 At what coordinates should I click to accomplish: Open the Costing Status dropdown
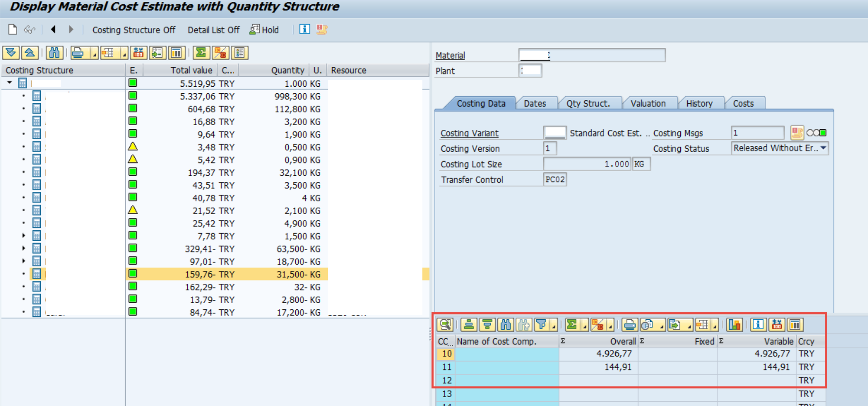(x=823, y=148)
